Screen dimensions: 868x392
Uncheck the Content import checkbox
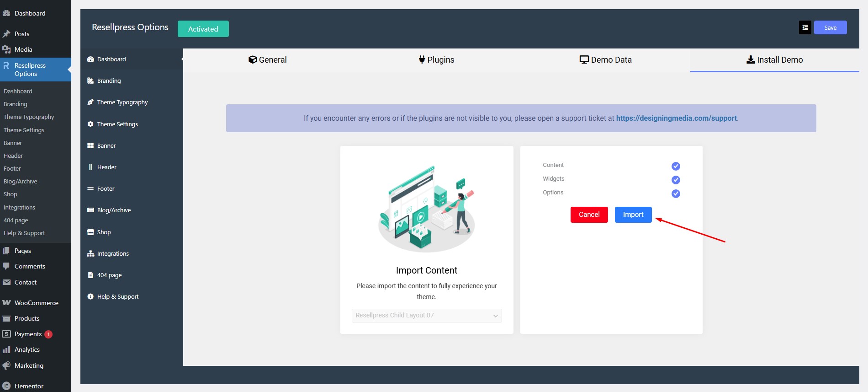[676, 166]
